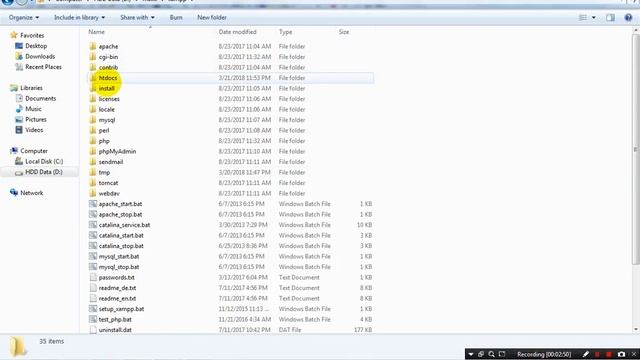This screenshot has height=360, width=640.
Task: Toggle the preview pane icon
Action: tap(610, 18)
